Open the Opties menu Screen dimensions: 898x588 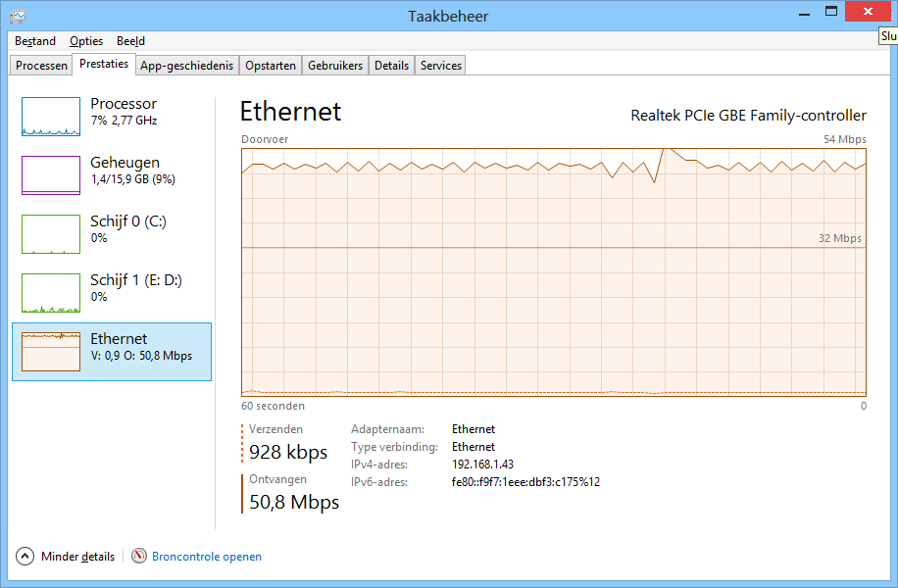pyautogui.click(x=85, y=41)
